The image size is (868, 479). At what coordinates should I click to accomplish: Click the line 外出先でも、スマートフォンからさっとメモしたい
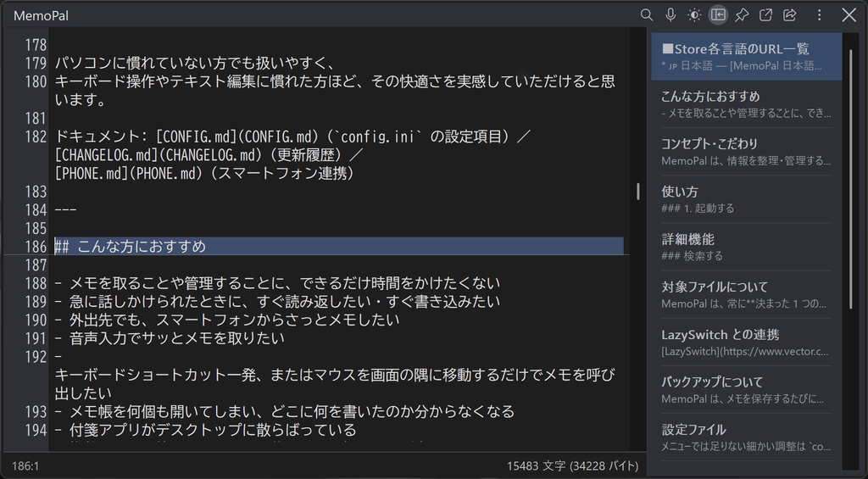(x=227, y=320)
